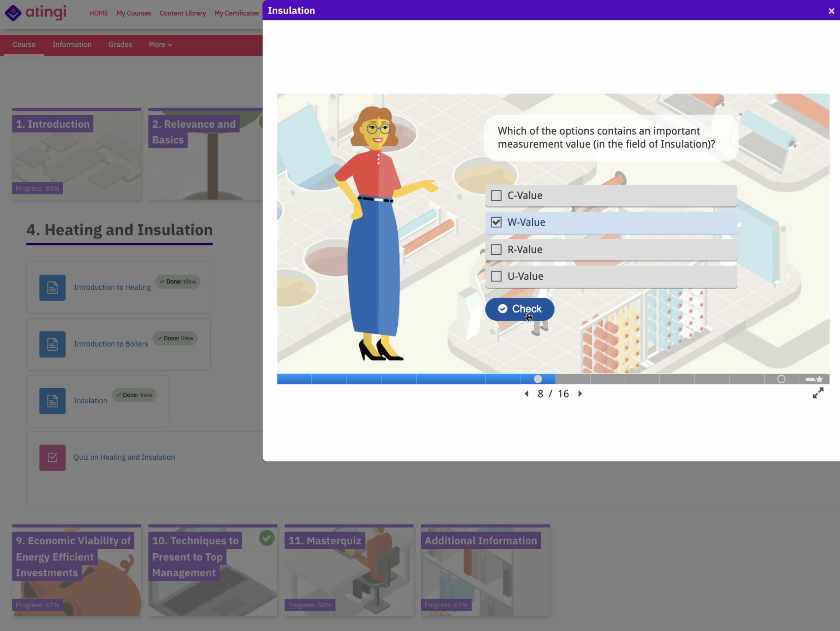Screen dimensions: 840x631
Task: Go to next slide arrow
Action: [580, 394]
